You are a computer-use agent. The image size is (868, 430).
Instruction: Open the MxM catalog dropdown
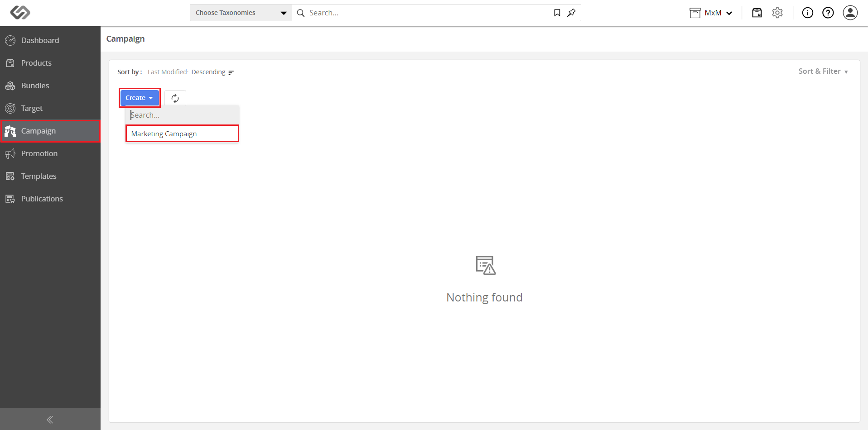click(x=711, y=13)
